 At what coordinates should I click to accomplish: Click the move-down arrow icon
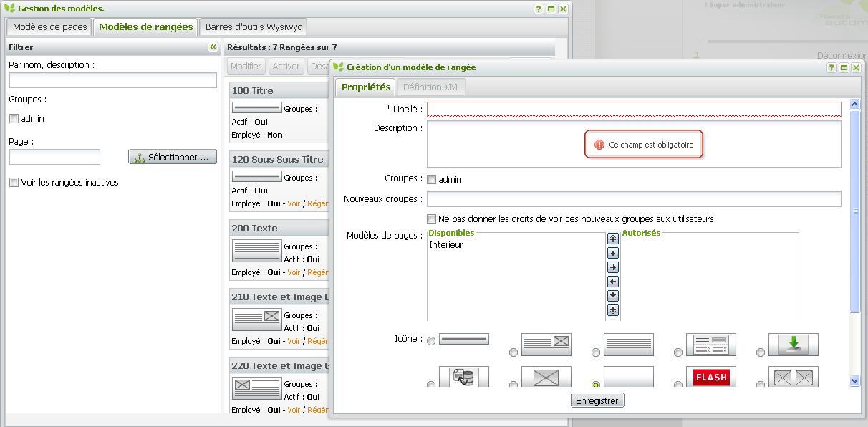pos(613,296)
